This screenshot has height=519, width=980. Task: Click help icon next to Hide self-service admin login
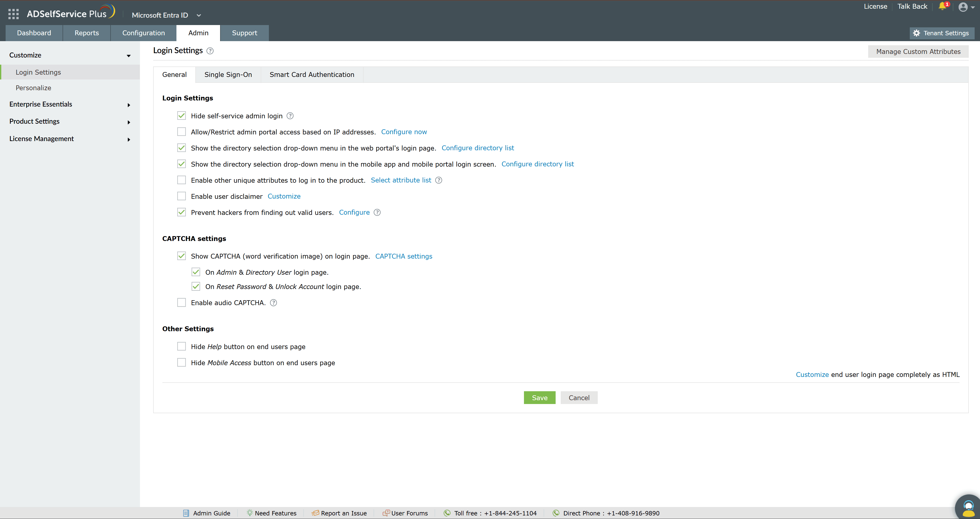[290, 116]
